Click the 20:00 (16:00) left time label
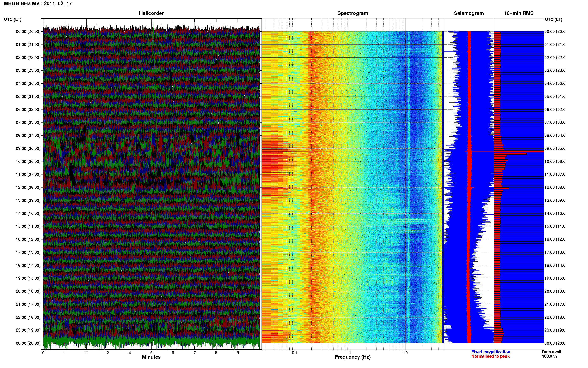 (x=28, y=291)
